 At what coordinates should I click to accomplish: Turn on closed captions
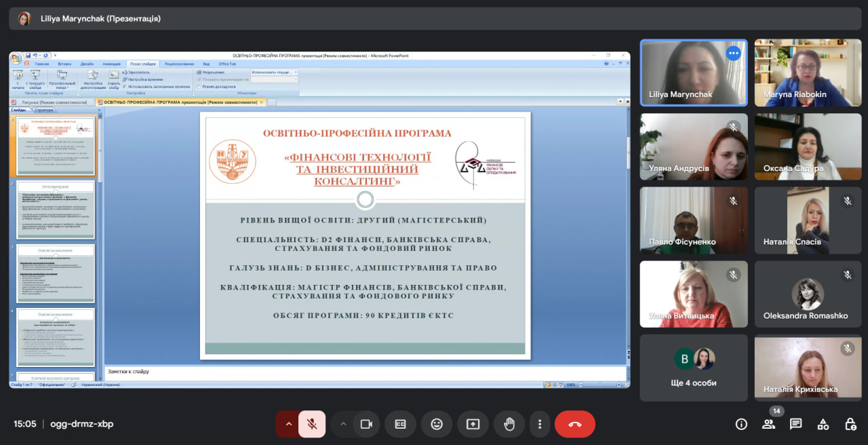coord(400,424)
